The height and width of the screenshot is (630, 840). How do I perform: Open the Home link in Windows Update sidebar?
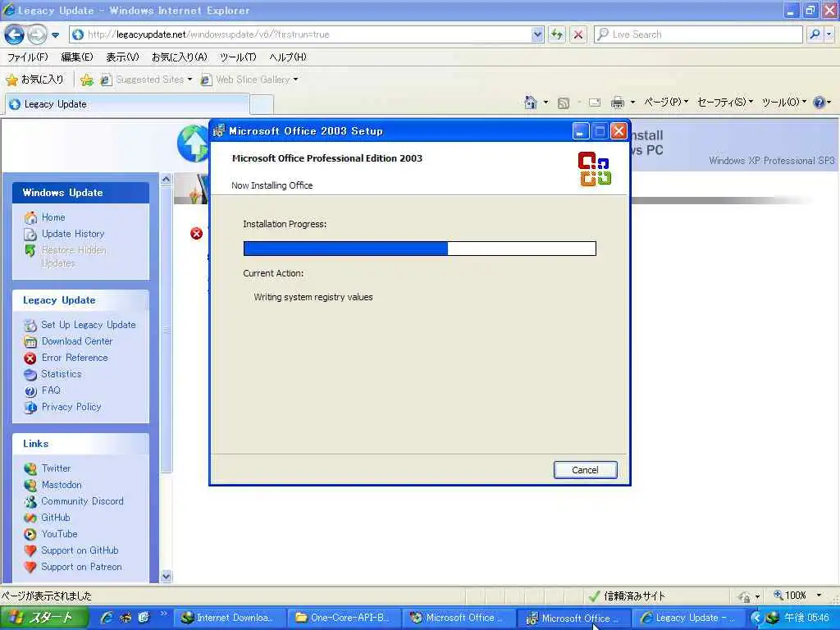[x=53, y=217]
